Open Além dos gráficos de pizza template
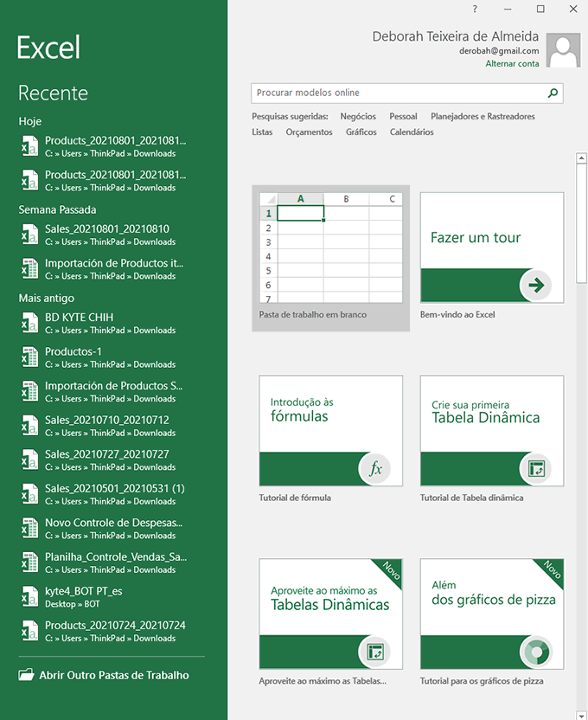Image resolution: width=588 pixels, height=720 pixels. (x=492, y=614)
